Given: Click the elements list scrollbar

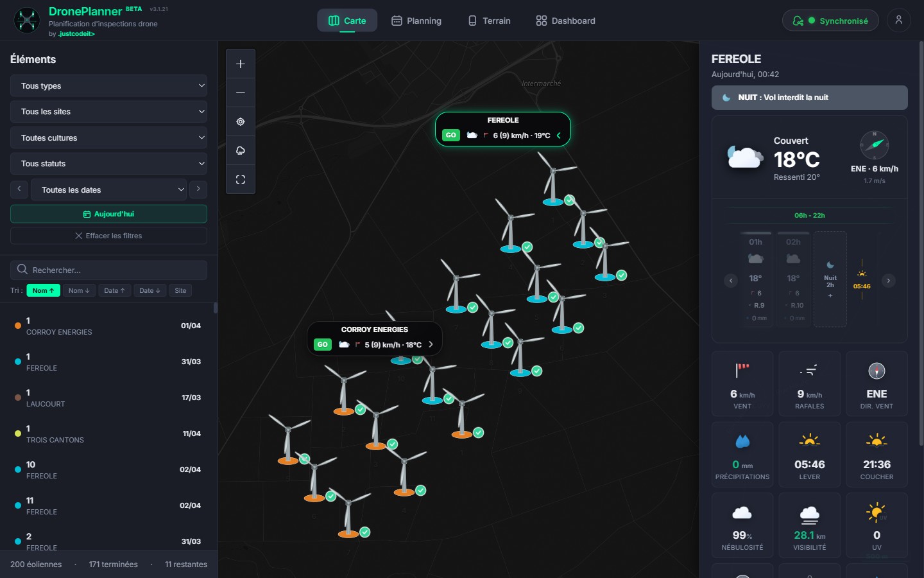Looking at the screenshot, I should 216,308.
